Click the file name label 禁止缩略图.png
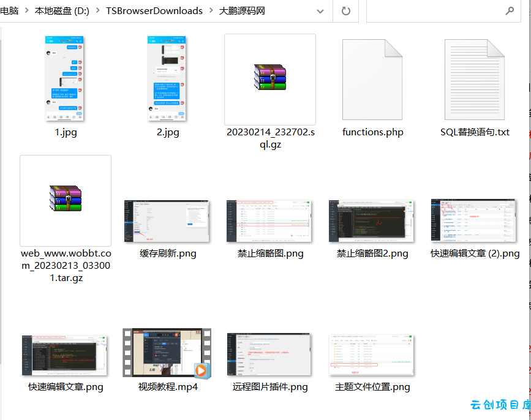This screenshot has height=420, width=531. (x=270, y=253)
